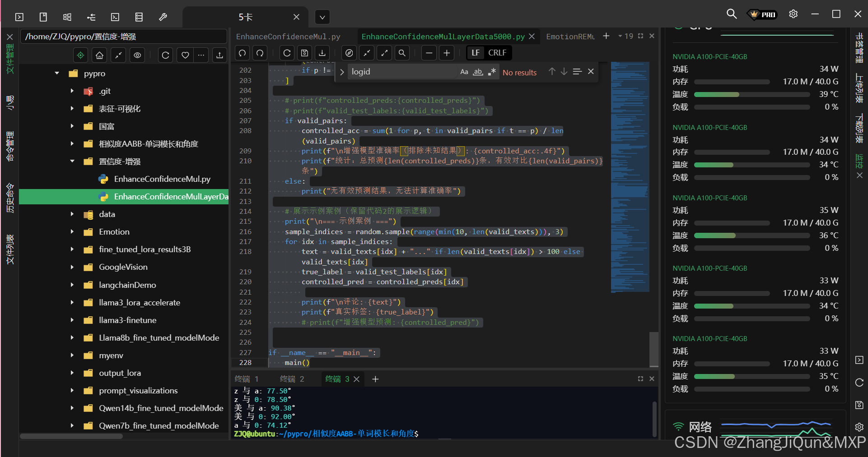Click the compass navigate icon in editor
Image resolution: width=868 pixels, height=457 pixels.
[349, 53]
